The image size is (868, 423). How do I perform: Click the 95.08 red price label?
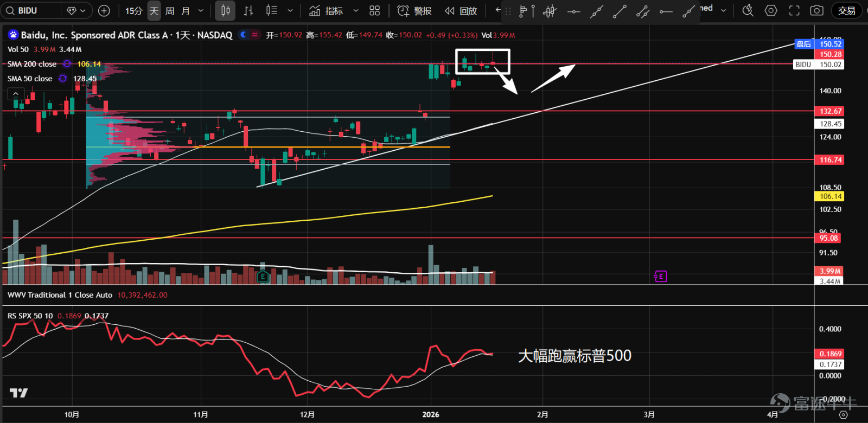click(x=828, y=238)
